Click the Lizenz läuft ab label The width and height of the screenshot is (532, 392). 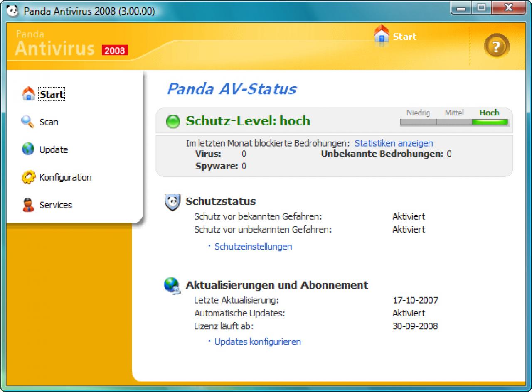coord(224,326)
